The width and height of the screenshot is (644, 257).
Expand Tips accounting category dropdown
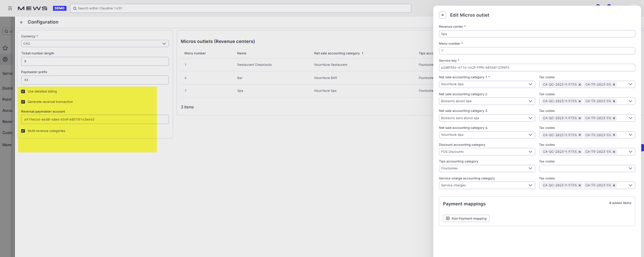[487, 169]
